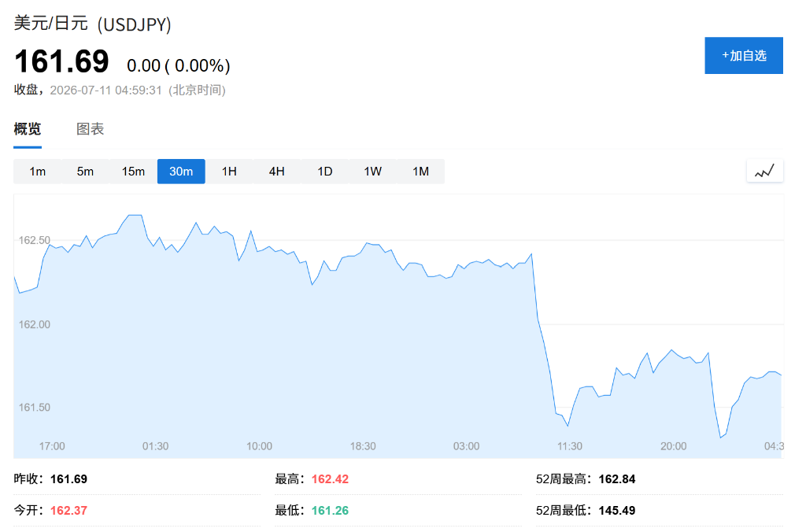The height and width of the screenshot is (532, 806).
Task: Switch chart to 4H interval
Action: 277,171
